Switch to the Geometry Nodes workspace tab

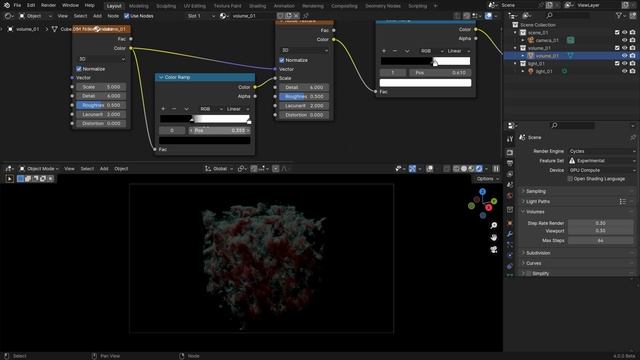coord(382,6)
